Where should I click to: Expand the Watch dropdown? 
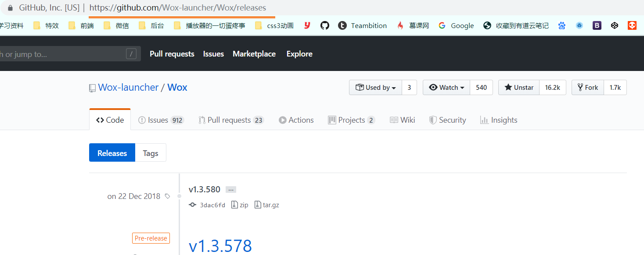446,88
